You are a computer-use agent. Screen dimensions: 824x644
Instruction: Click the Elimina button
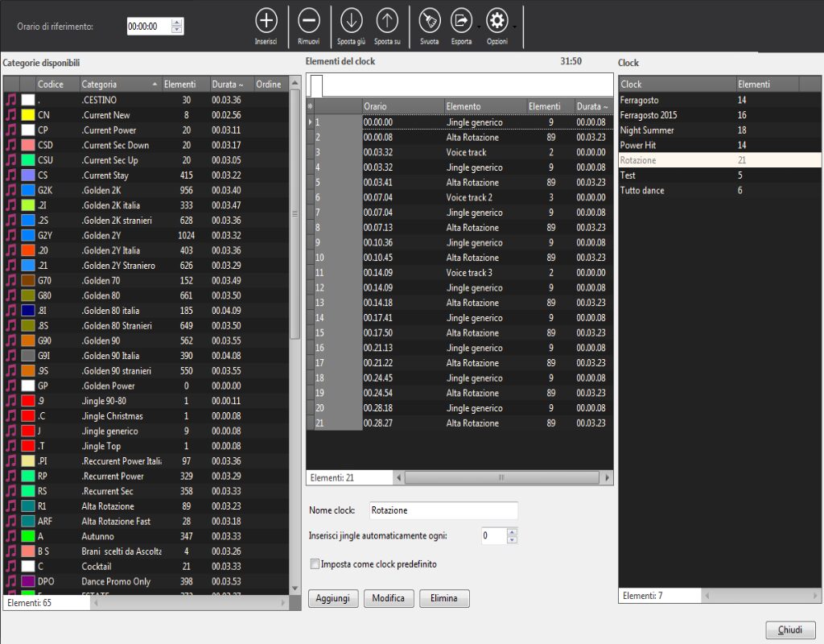[444, 599]
